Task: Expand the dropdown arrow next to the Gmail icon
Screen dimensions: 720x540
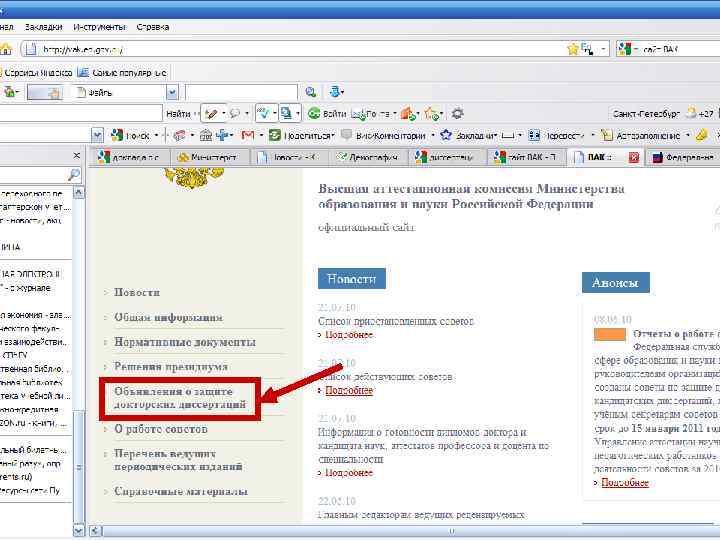Action: (x=261, y=135)
